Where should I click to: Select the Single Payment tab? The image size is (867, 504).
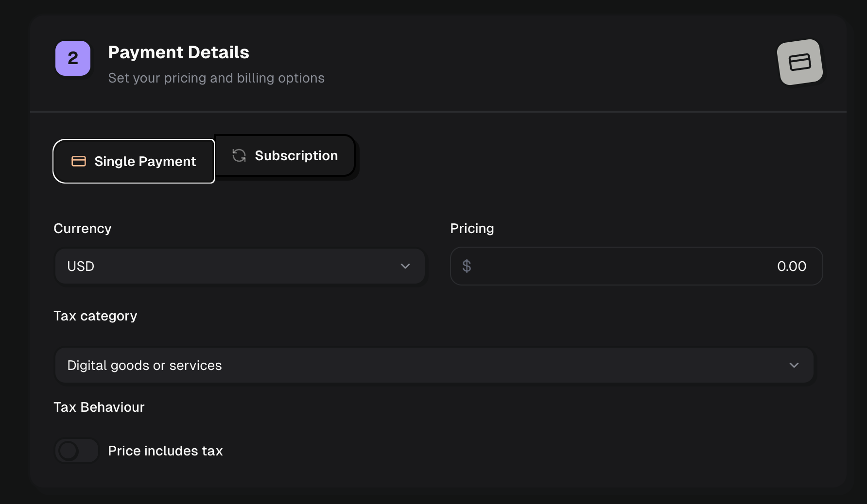point(134,161)
